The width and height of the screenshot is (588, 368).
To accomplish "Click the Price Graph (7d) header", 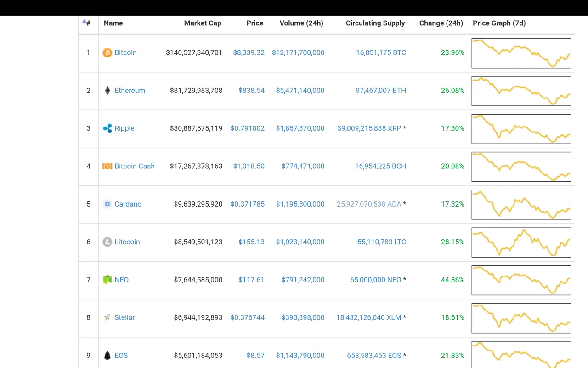I will [x=499, y=23].
